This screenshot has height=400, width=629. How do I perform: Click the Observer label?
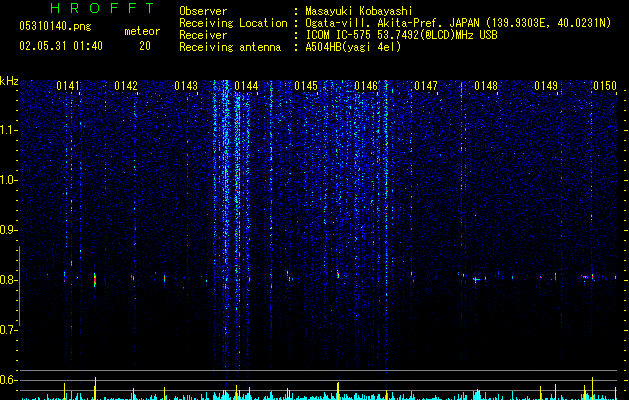(x=203, y=11)
